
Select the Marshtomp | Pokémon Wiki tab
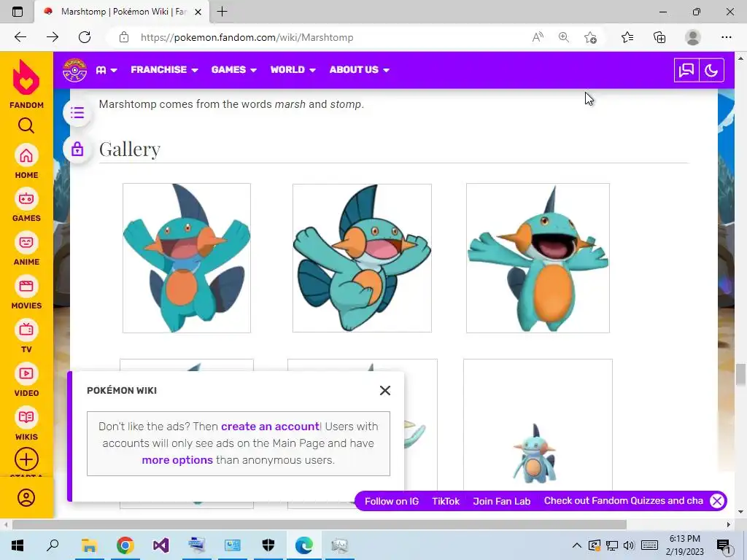tap(122, 12)
